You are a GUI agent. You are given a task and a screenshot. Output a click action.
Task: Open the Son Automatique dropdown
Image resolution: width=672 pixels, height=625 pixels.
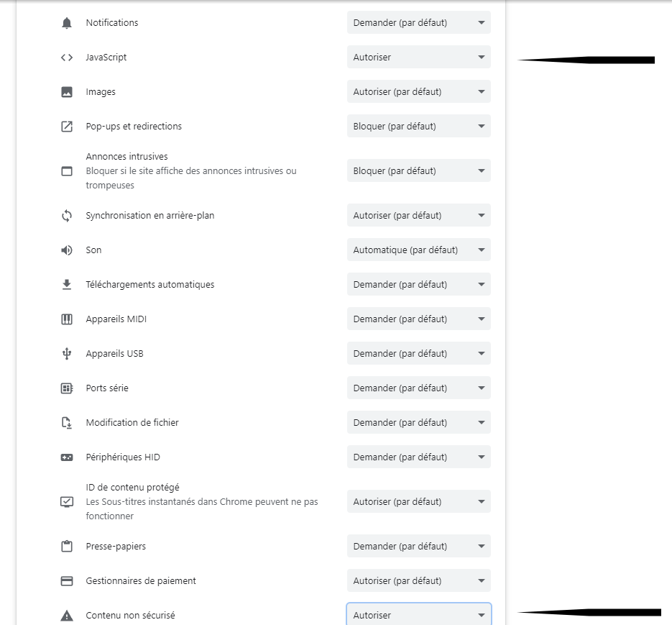click(419, 250)
